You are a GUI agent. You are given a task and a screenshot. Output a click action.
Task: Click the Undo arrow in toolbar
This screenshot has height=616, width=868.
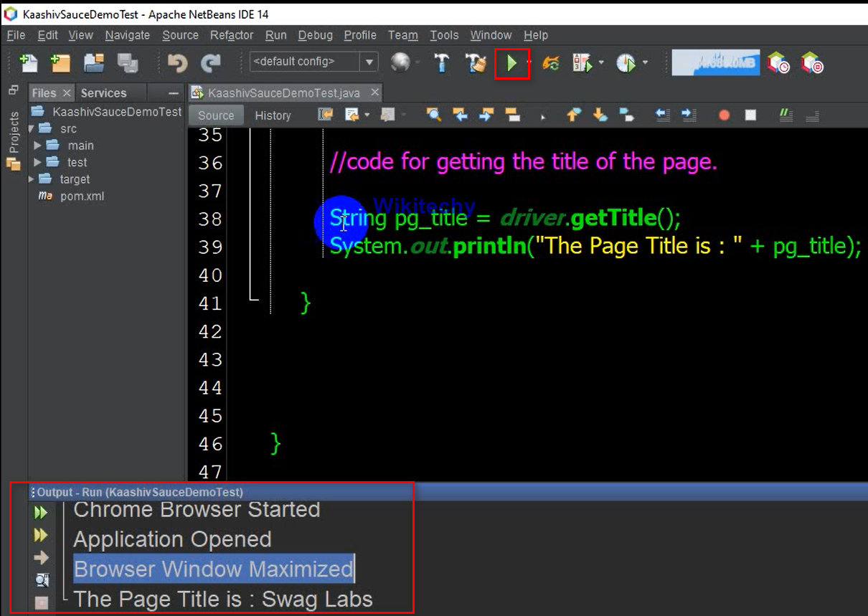click(176, 64)
